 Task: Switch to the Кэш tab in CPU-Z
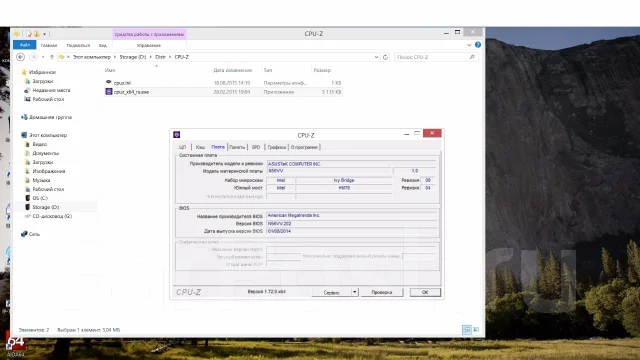(200, 147)
